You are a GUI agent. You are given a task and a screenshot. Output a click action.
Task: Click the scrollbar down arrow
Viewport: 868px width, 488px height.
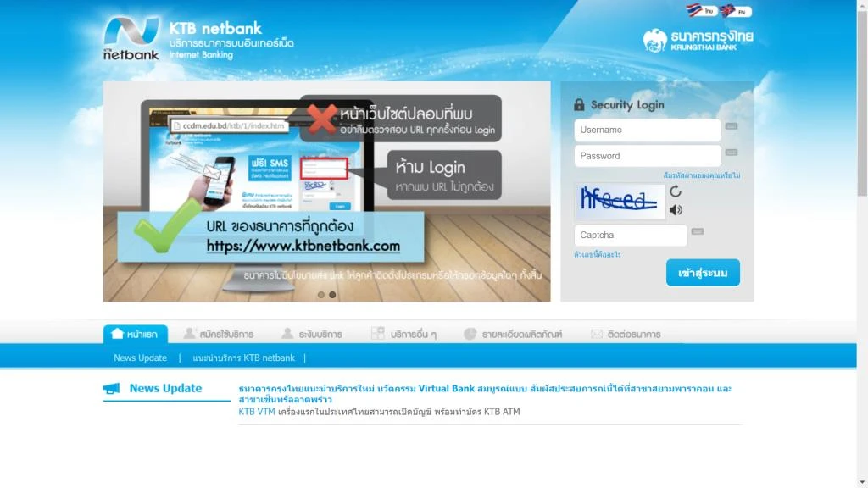[x=862, y=483]
